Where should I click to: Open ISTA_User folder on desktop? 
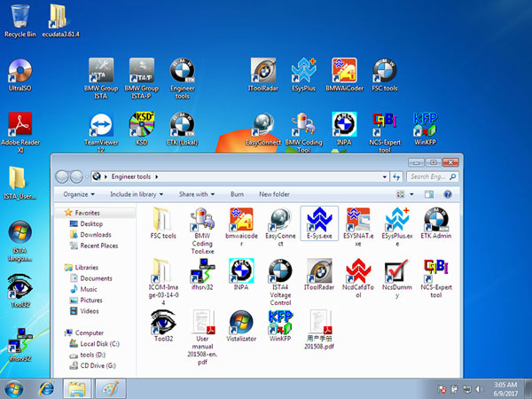click(20, 183)
